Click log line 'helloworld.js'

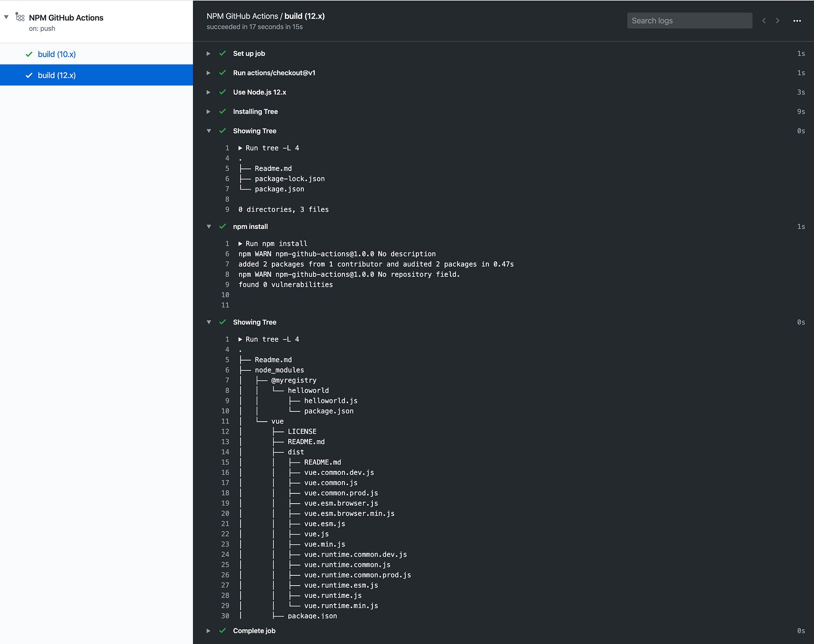(331, 401)
